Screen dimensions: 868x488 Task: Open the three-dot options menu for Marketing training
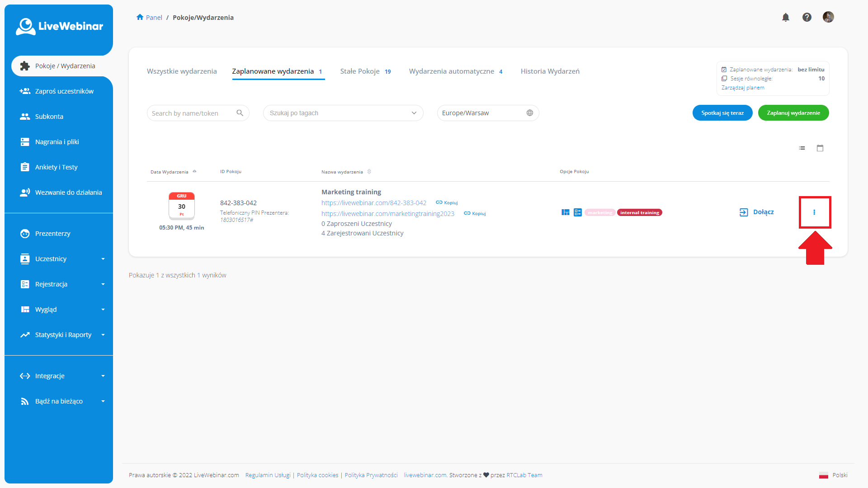coord(815,211)
